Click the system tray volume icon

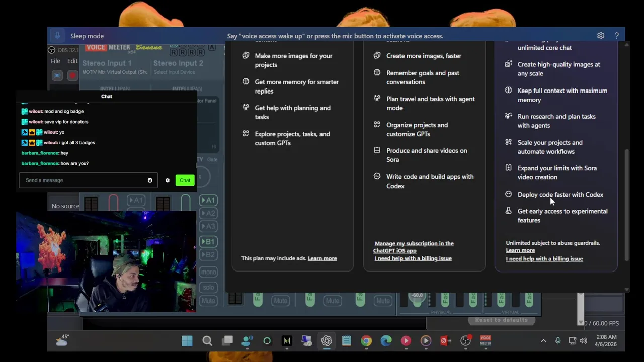583,341
